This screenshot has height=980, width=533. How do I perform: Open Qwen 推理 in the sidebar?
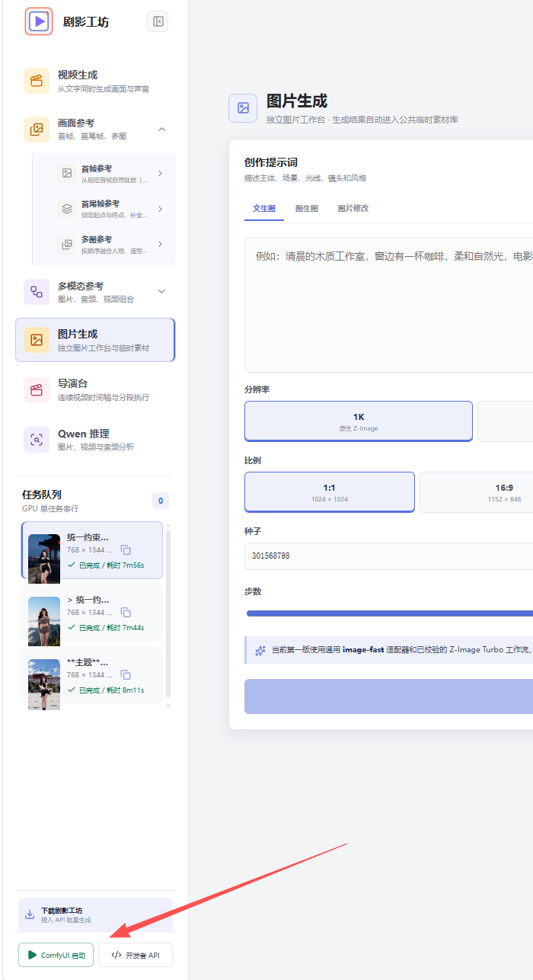pos(95,440)
